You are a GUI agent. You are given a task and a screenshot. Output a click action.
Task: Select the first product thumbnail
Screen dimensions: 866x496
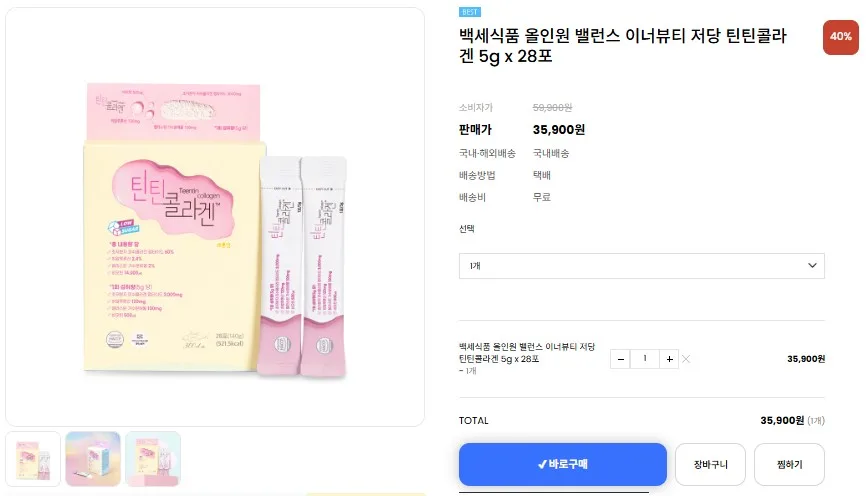click(x=33, y=459)
